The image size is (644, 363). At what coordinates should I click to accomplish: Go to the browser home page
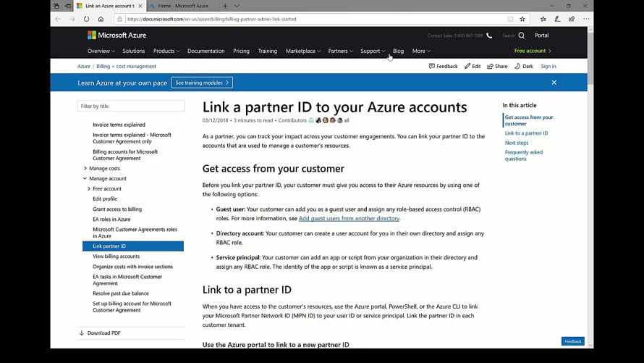[101, 19]
